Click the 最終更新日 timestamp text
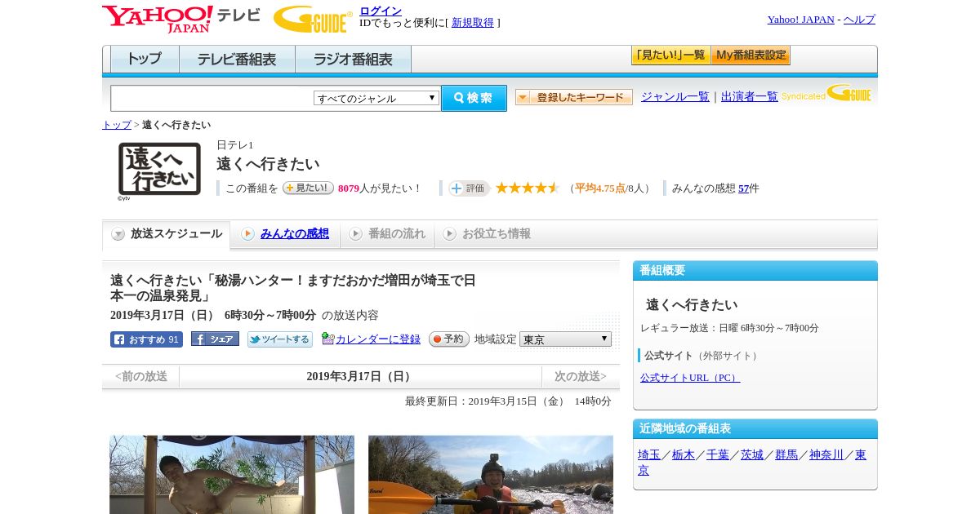Image resolution: width=980 pixels, height=514 pixels. coord(508,401)
